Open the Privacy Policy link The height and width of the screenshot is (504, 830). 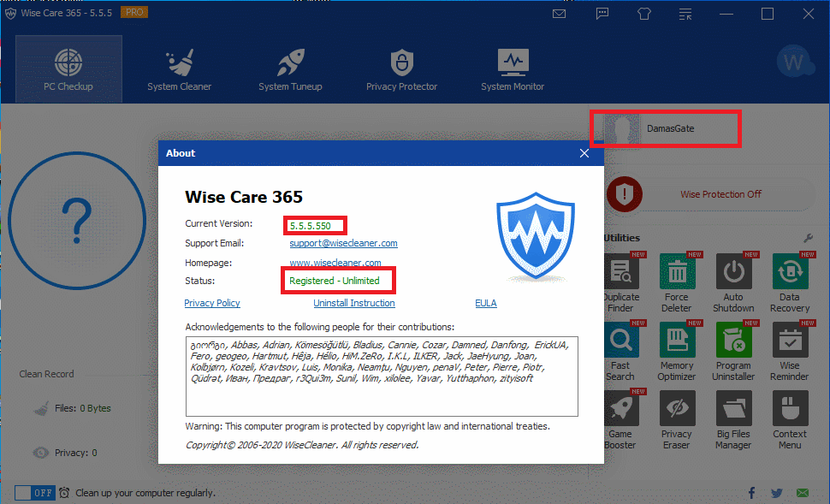tap(212, 303)
